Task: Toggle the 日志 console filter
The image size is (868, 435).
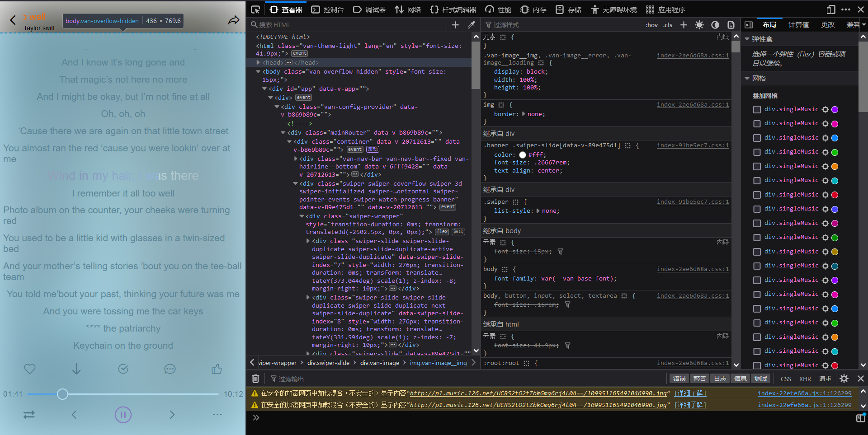Action: tap(720, 379)
